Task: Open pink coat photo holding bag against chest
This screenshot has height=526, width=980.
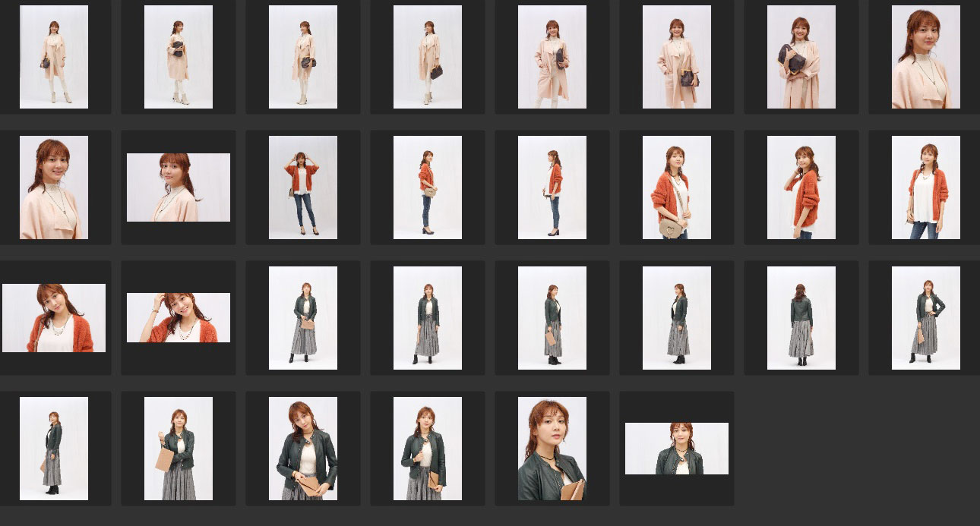Action: click(x=801, y=57)
